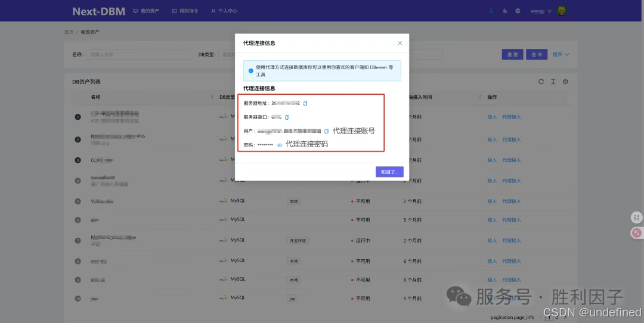Screen dimensions: 644x323
Task: Close the 代理连接信息 dialog
Action: 400,43
